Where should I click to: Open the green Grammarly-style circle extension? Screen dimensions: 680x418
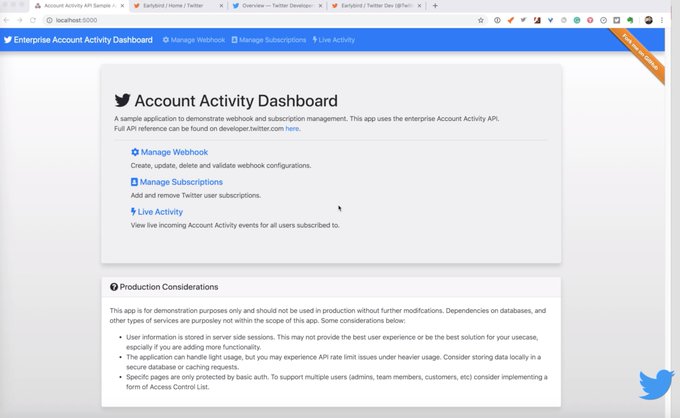coord(577,20)
